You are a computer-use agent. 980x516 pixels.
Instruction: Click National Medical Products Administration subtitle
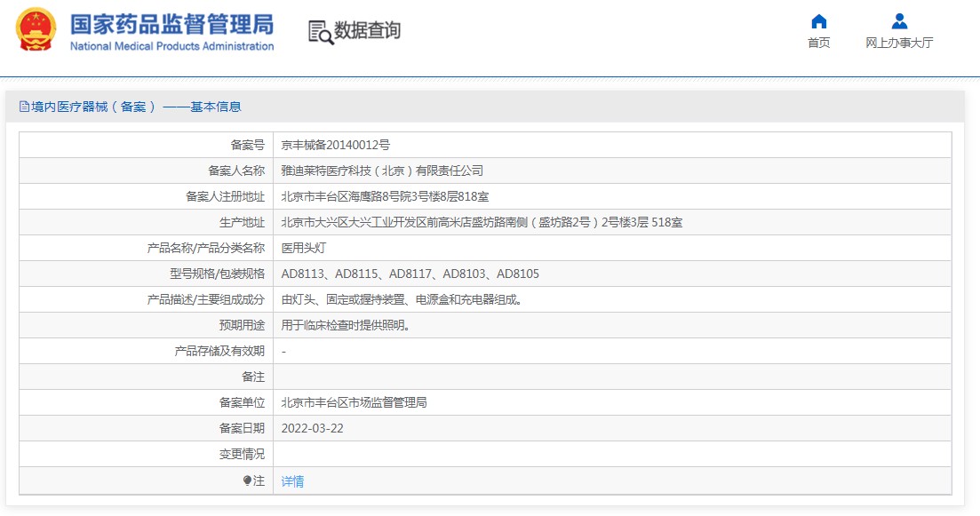pyautogui.click(x=171, y=46)
